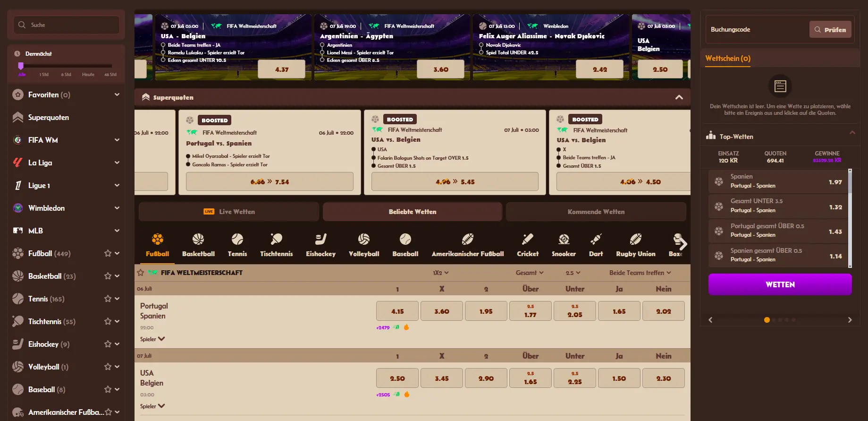
Task: Expand FIFA WM sidebar chevron
Action: coord(117,140)
